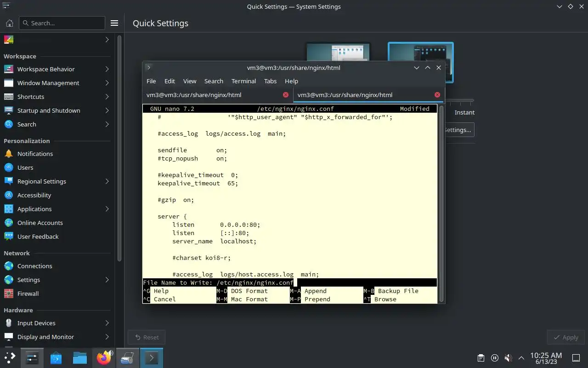Open Input Devices mouse icon

pos(9,323)
